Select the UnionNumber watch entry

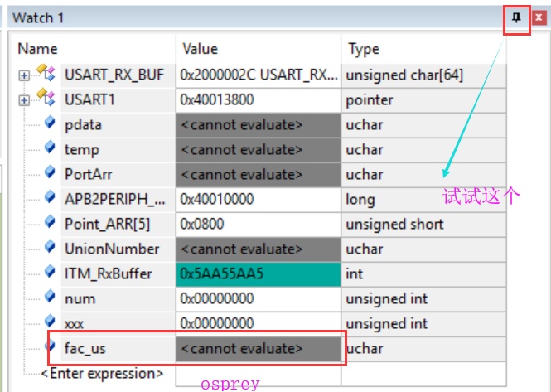click(x=118, y=249)
